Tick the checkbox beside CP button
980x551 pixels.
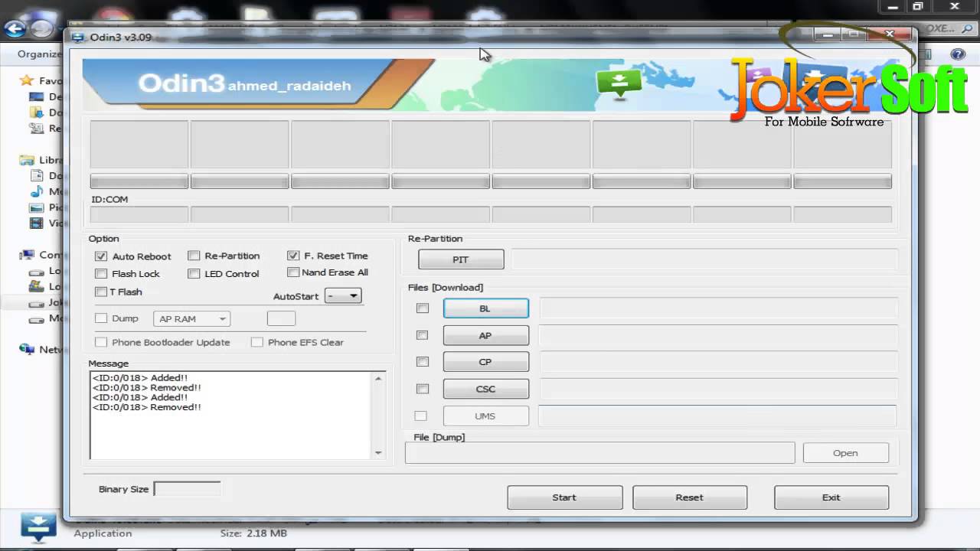422,361
